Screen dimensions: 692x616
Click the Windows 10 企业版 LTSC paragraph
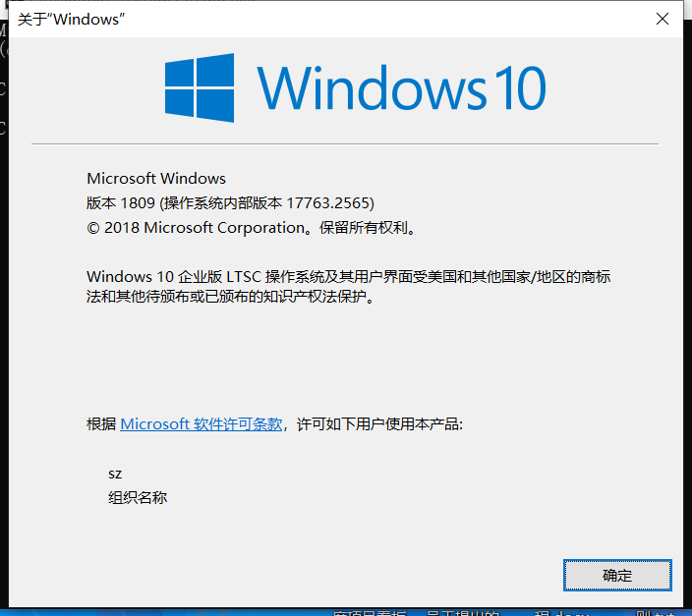tap(349, 286)
